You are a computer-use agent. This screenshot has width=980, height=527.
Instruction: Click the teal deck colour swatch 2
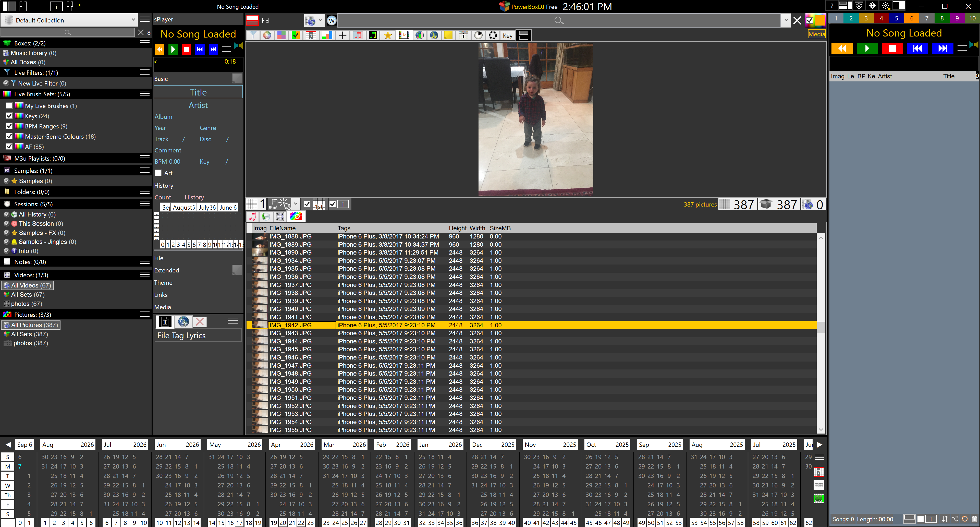pos(851,18)
